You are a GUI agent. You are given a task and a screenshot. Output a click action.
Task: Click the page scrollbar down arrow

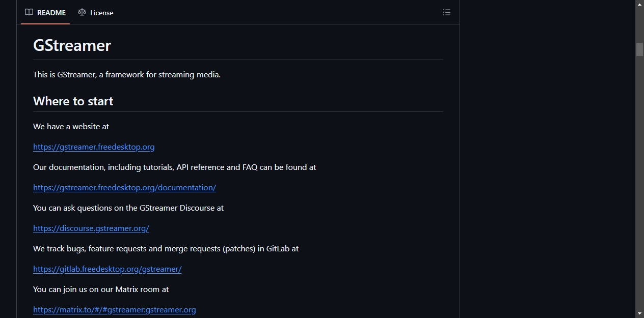coord(639,313)
